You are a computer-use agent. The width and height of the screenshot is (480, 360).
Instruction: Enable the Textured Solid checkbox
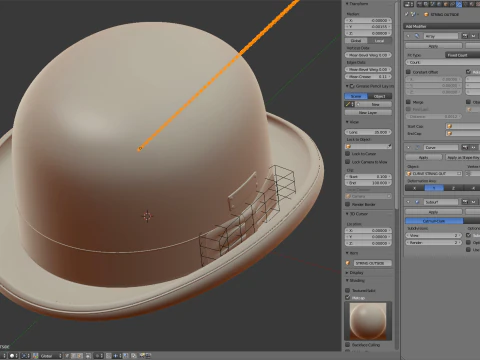(348, 290)
